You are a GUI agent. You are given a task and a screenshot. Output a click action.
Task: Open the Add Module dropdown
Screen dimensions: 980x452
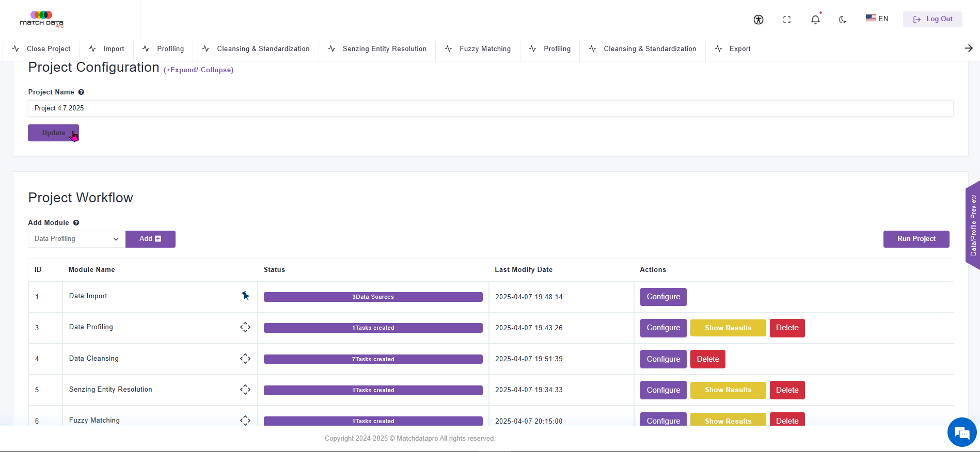[x=76, y=239]
